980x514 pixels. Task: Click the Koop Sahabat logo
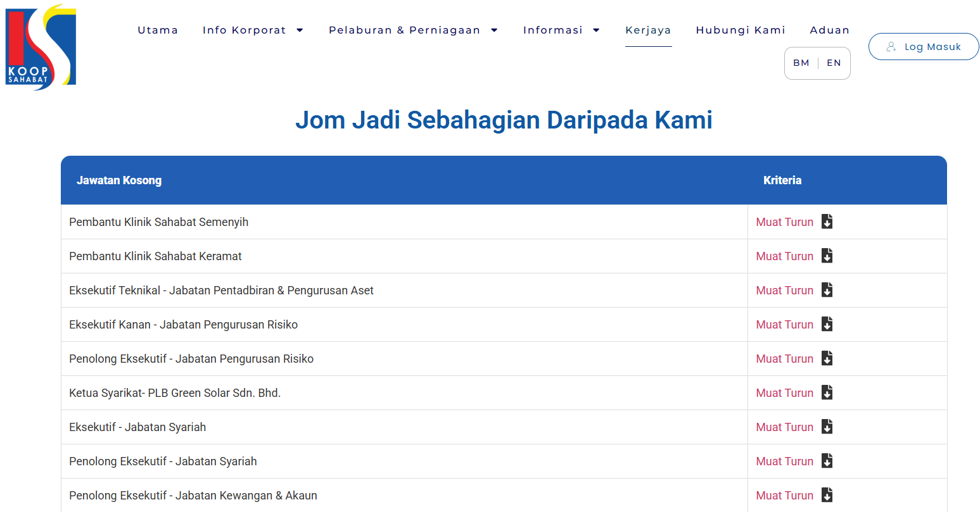click(x=41, y=47)
